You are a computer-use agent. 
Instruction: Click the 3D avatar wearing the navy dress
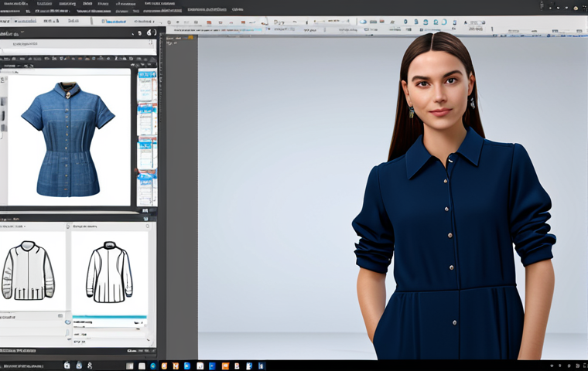tap(455, 196)
